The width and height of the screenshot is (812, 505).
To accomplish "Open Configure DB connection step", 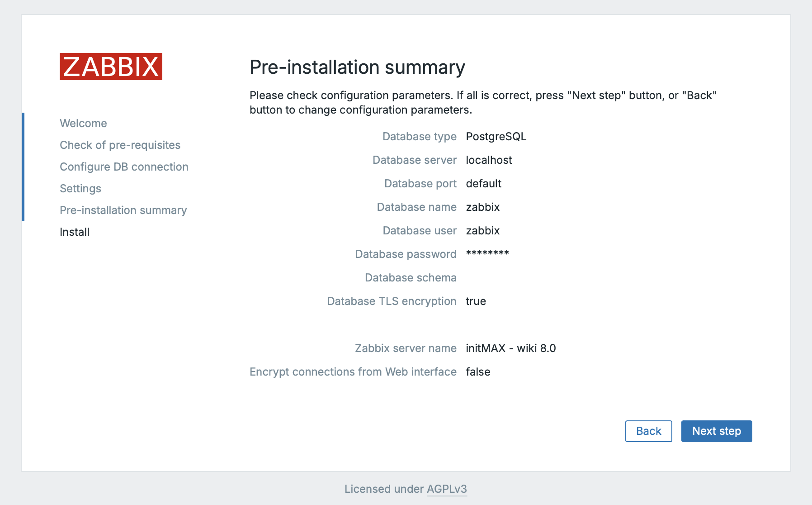I will 124,167.
